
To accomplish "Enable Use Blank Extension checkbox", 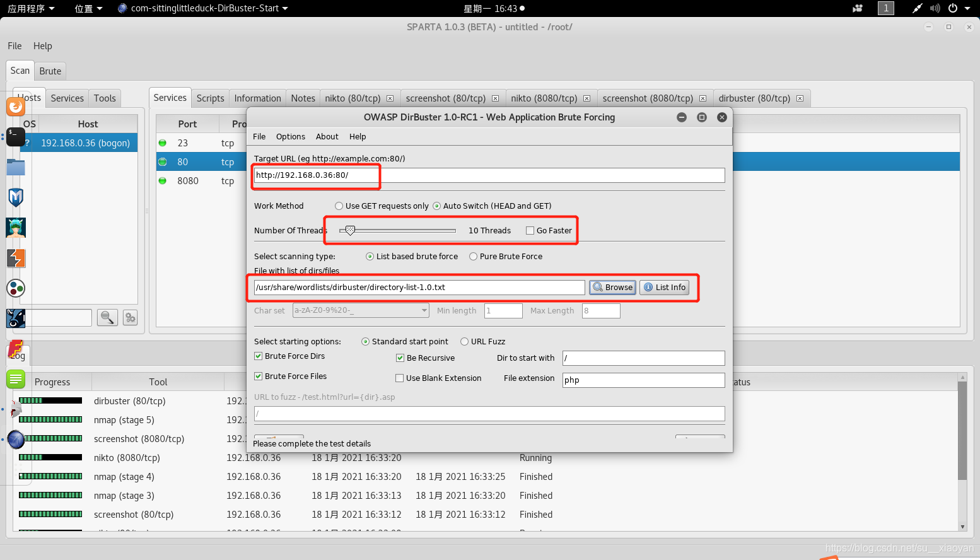I will pyautogui.click(x=400, y=378).
